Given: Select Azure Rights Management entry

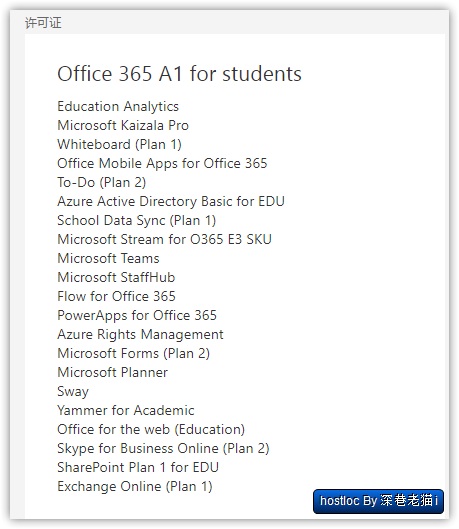Looking at the screenshot, I should [140, 335].
